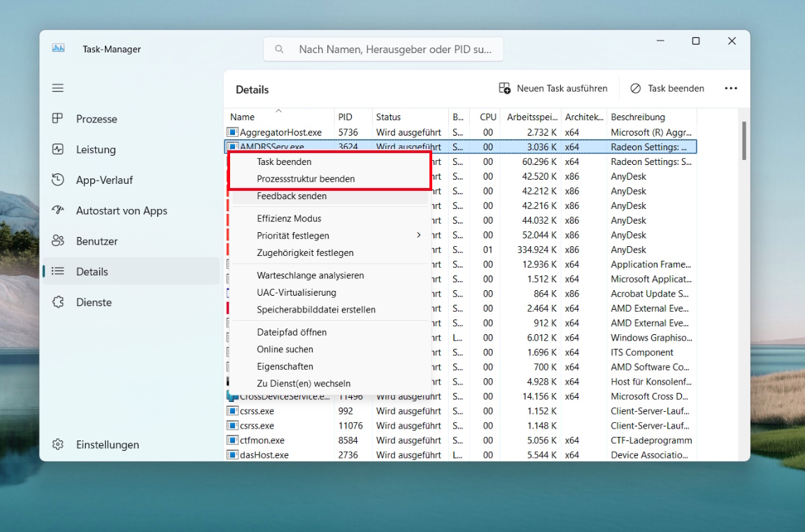Open Einstellungen in the sidebar

[x=131, y=445]
